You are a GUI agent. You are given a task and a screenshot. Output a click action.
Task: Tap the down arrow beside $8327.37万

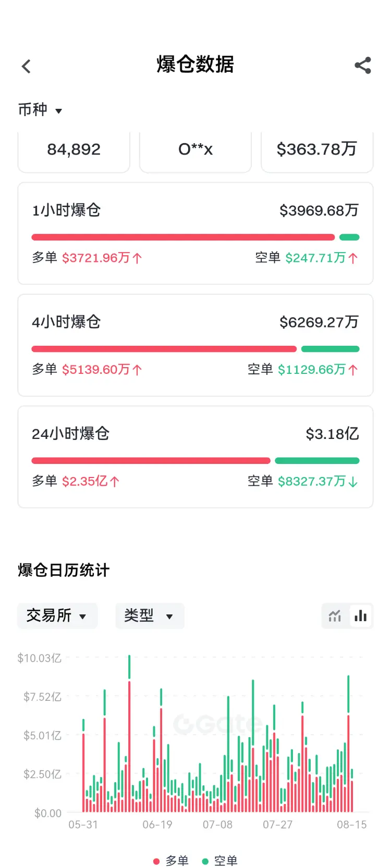[x=353, y=482]
